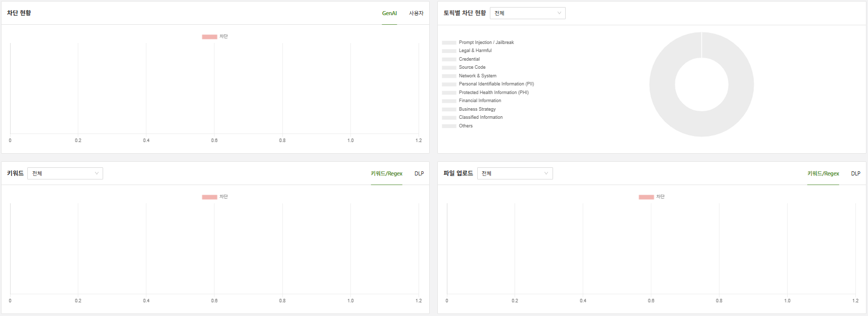Select the 사용자 tab in 차단 현황
Screen dimensions: 868x316
tap(416, 14)
